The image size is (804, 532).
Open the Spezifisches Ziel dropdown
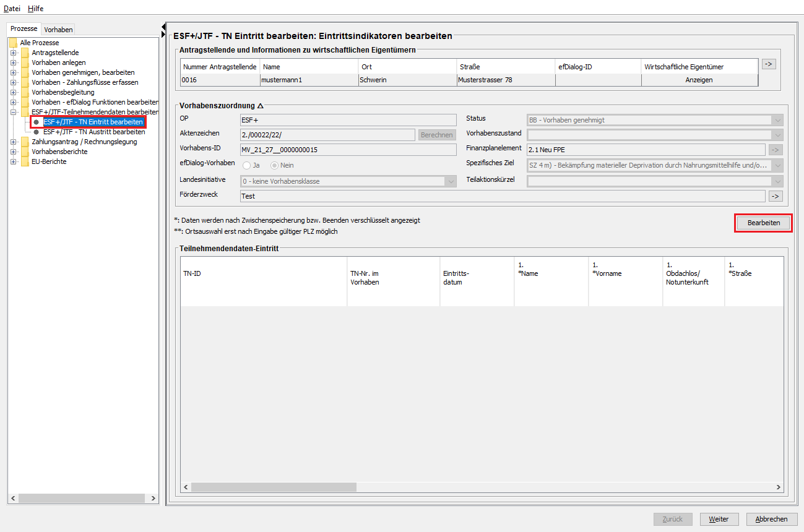tap(777, 165)
